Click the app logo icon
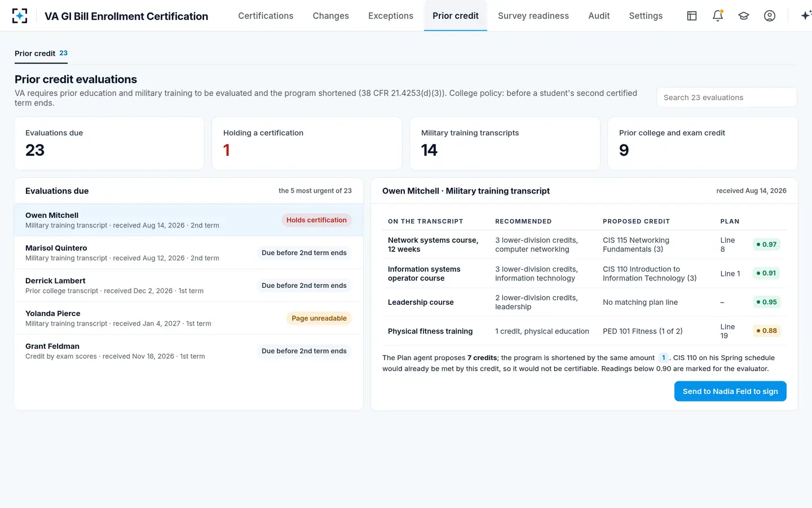 20,16
